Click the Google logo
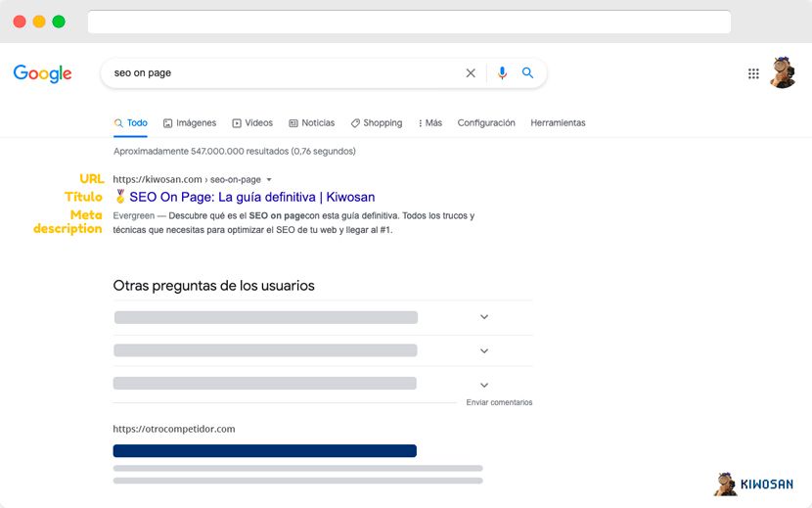 pyautogui.click(x=42, y=73)
